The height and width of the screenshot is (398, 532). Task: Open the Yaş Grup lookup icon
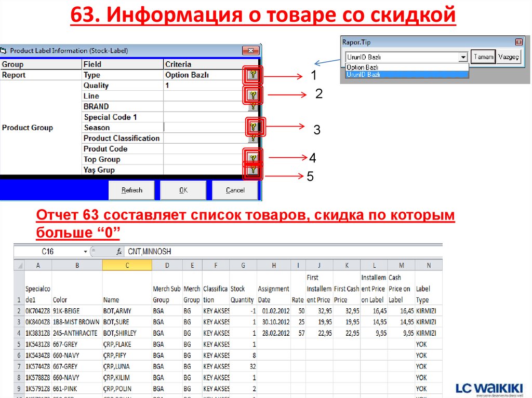point(254,170)
